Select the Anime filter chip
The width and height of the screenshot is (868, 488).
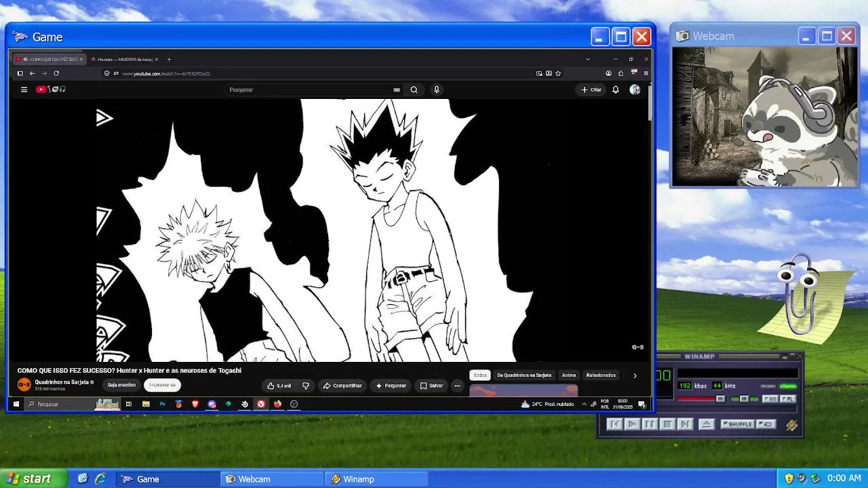pos(569,375)
